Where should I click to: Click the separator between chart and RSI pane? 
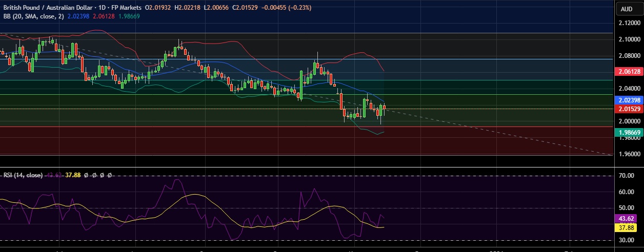point(308,167)
